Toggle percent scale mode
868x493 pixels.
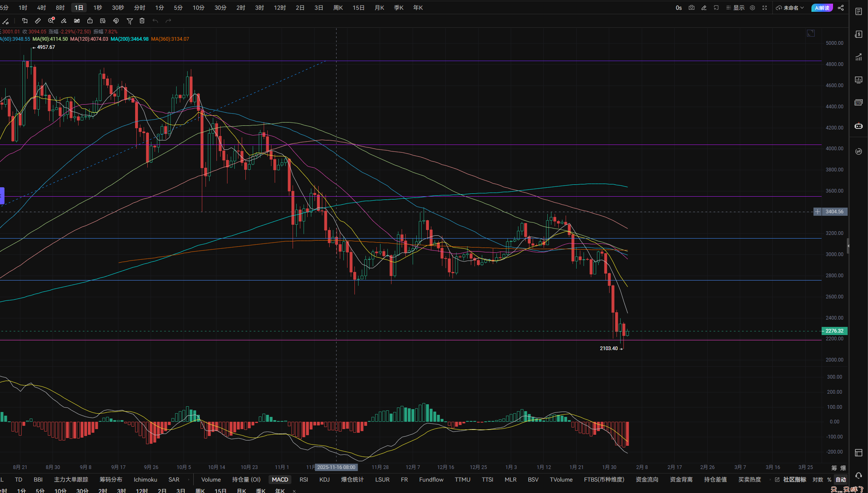pyautogui.click(x=829, y=480)
